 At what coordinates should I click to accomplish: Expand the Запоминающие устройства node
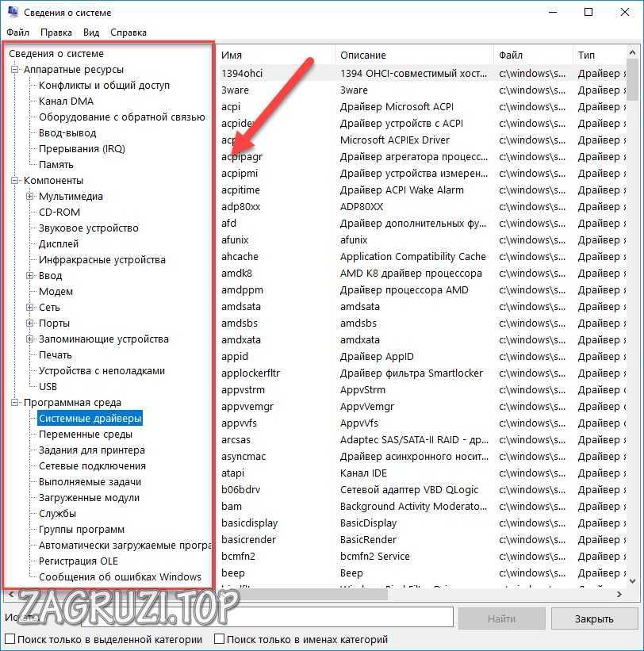[x=30, y=339]
